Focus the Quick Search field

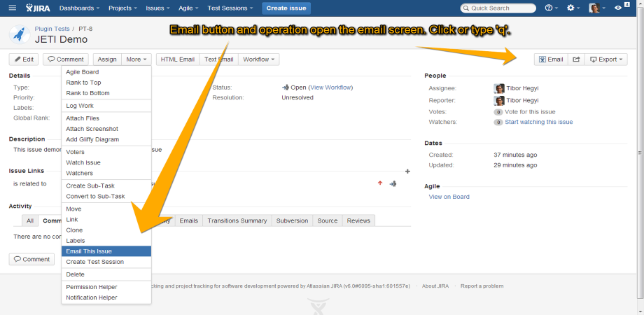[x=498, y=8]
